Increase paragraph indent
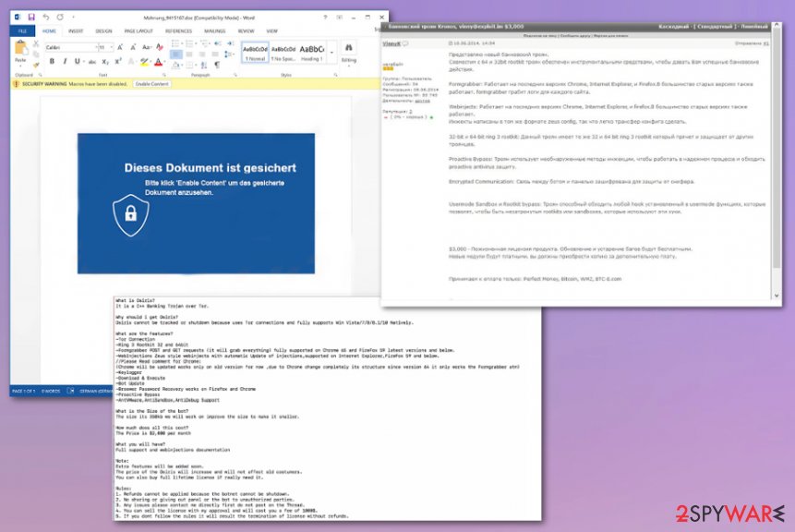 click(x=230, y=43)
